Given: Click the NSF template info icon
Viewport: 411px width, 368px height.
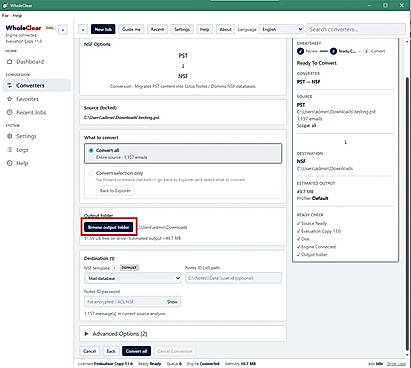Looking at the screenshot, I should (114, 268).
